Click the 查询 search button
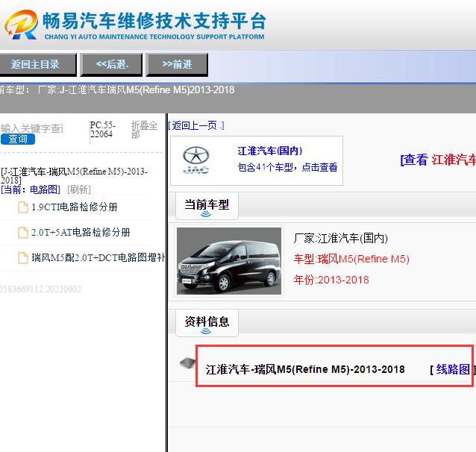The height and width of the screenshot is (452, 476). point(18,139)
